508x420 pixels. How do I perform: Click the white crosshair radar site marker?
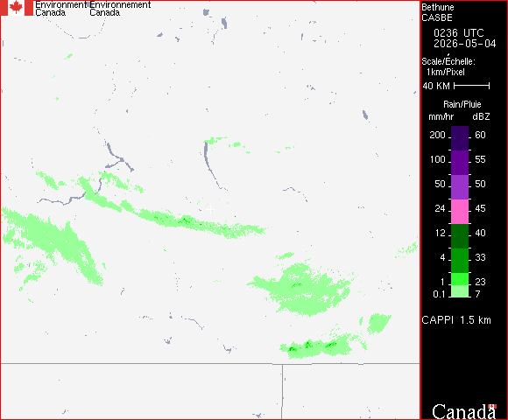[x=210, y=209]
